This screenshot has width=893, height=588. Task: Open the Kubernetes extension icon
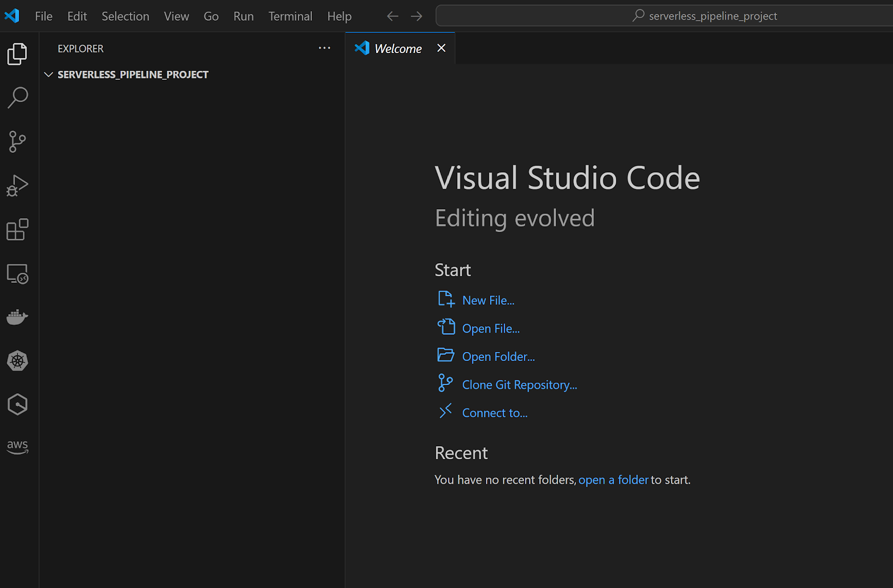(x=17, y=361)
